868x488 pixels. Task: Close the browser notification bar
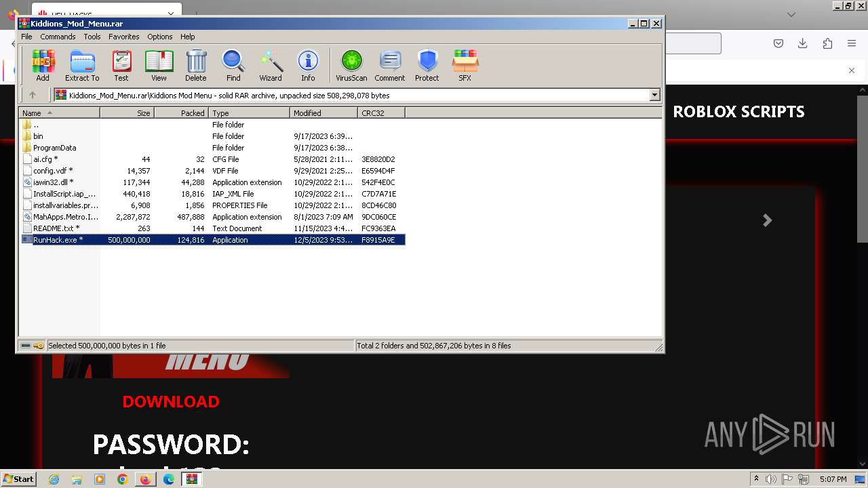point(852,70)
